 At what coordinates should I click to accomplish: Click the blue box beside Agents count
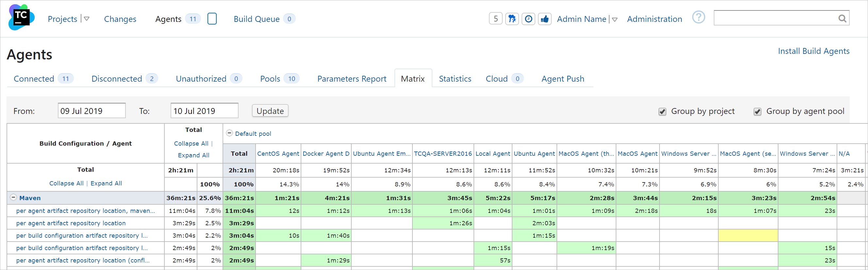coord(212,19)
